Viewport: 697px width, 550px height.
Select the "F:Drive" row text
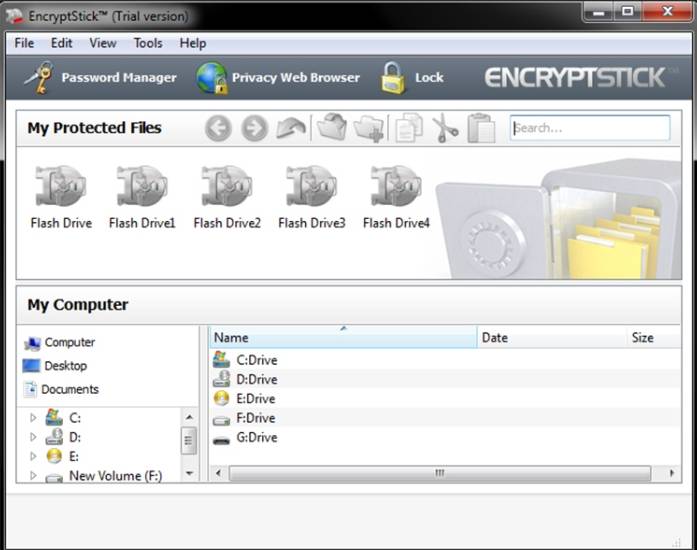coord(256,418)
